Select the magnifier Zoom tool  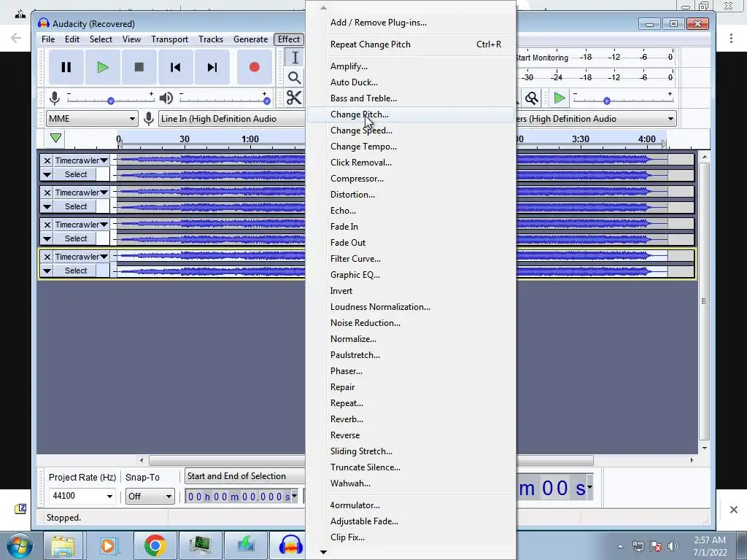tap(295, 77)
